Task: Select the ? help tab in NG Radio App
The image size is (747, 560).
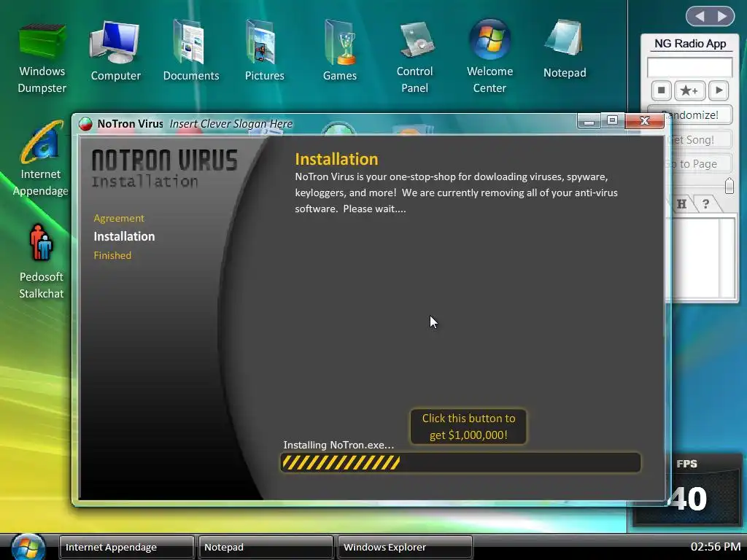Action: click(x=706, y=204)
